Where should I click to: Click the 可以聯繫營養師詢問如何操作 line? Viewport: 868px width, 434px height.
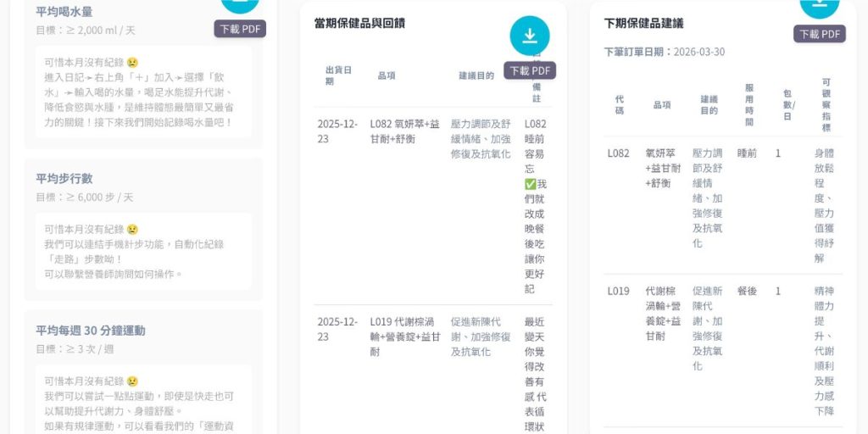tap(114, 274)
